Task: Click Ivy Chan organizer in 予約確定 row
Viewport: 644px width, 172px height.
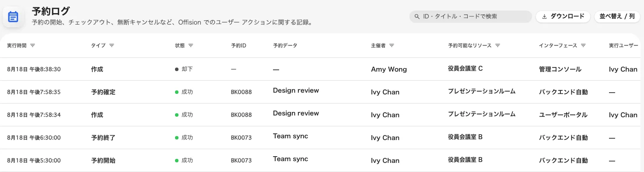Action: click(x=385, y=92)
